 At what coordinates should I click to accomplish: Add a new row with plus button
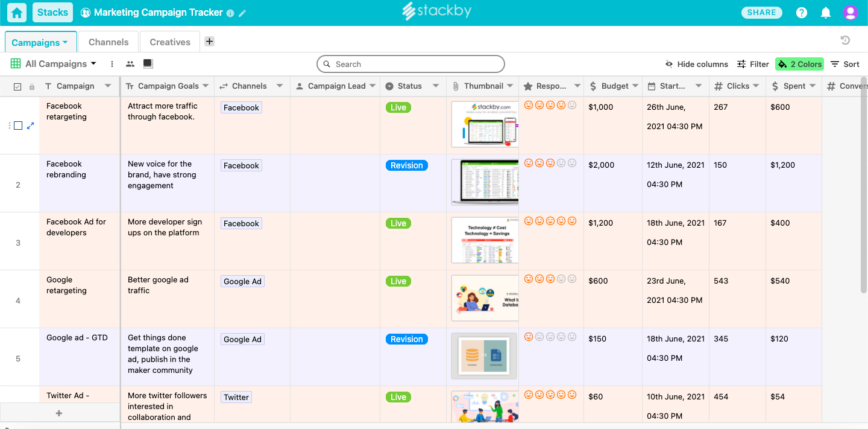tap(59, 413)
